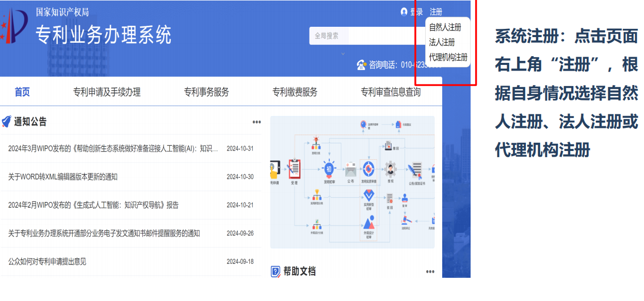Click the 授权 gear person icon
This screenshot has height=301, width=644.
coord(390,169)
